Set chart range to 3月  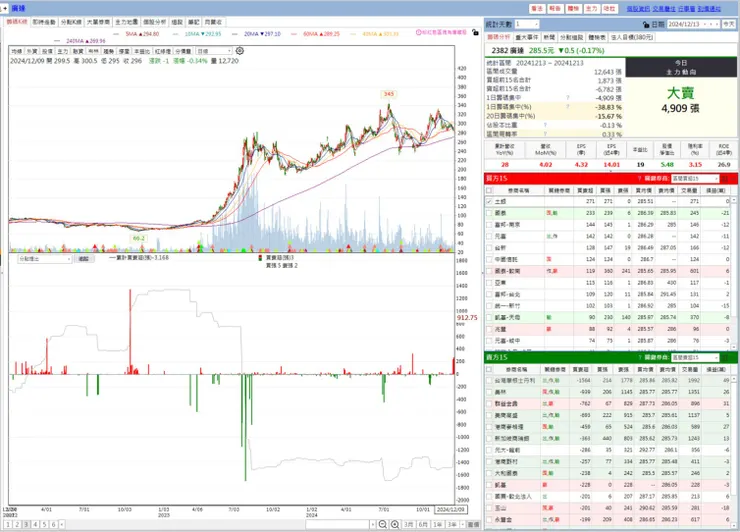pyautogui.click(x=409, y=524)
